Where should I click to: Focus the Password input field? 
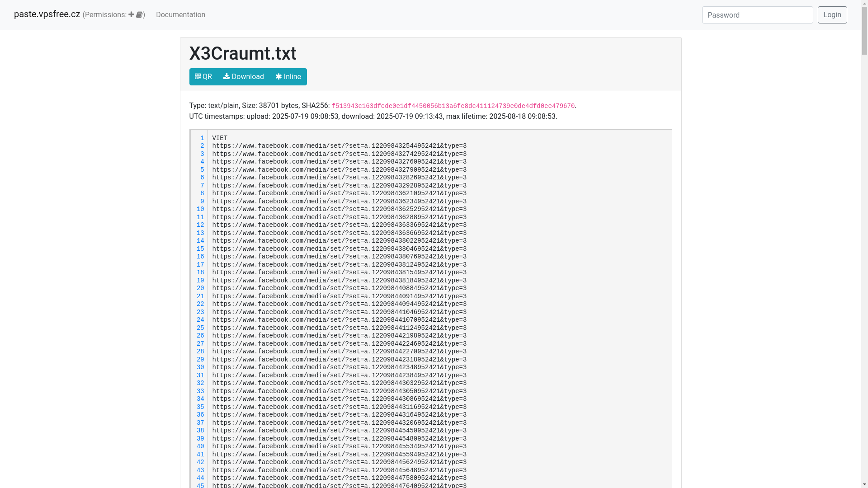[x=757, y=15]
